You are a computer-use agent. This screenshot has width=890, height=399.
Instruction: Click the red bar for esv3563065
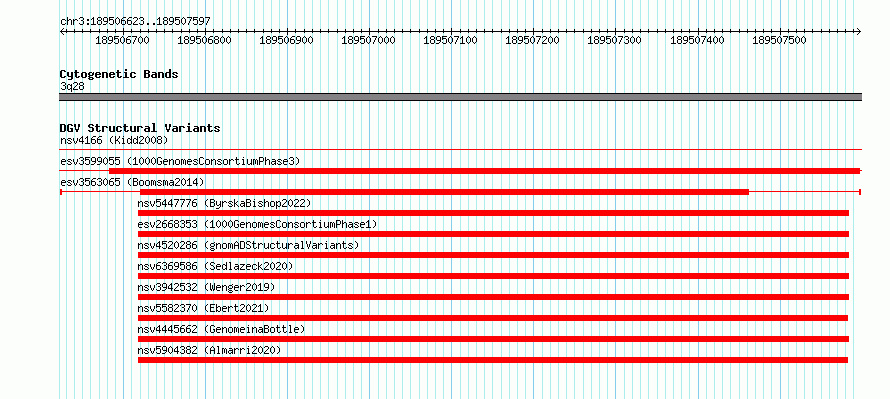444,192
